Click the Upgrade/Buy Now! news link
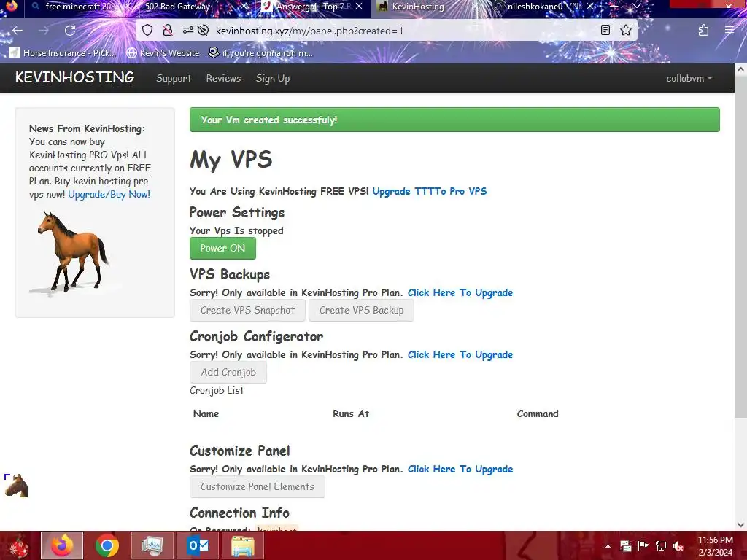The width and height of the screenshot is (747, 560). click(x=109, y=194)
